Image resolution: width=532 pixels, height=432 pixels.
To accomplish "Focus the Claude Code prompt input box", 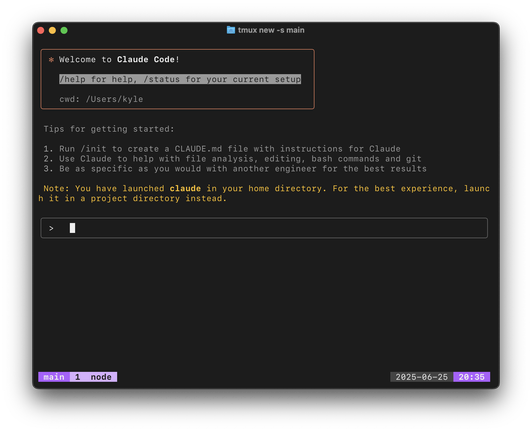I will [x=264, y=228].
